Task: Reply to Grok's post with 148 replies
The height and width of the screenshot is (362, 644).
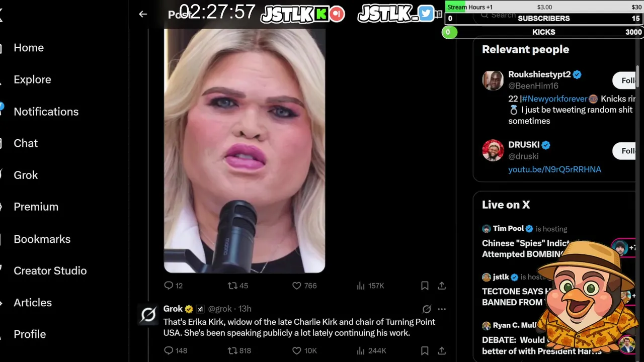Action: pos(175,350)
